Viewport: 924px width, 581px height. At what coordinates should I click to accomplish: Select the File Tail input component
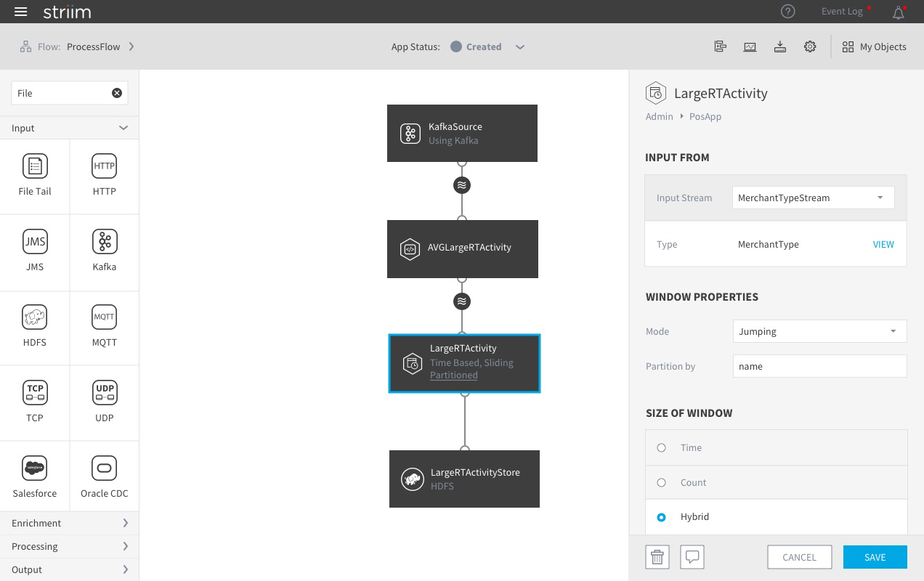tap(35, 175)
